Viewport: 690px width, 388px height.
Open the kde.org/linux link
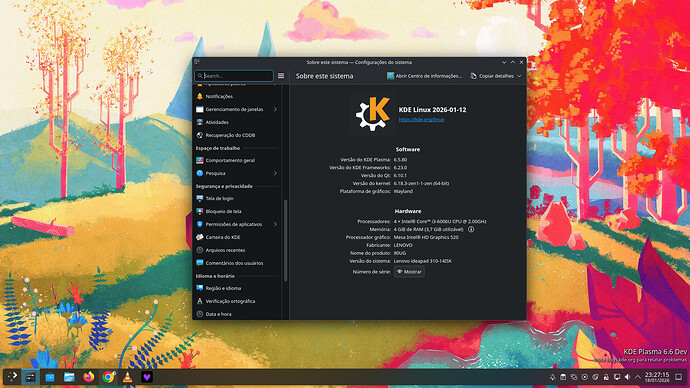tap(421, 119)
